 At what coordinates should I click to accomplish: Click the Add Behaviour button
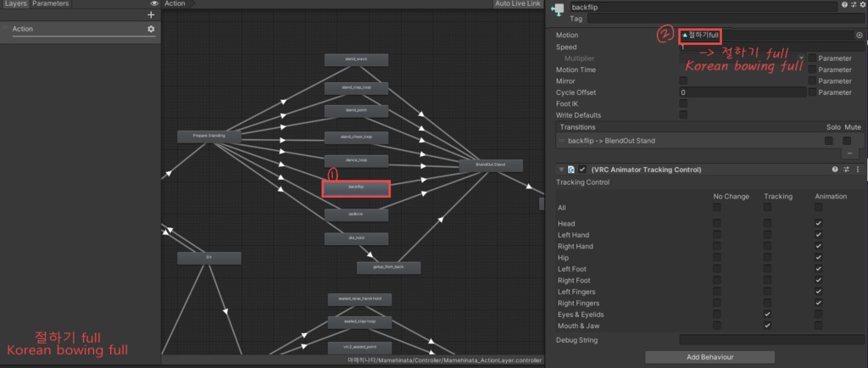click(x=709, y=357)
